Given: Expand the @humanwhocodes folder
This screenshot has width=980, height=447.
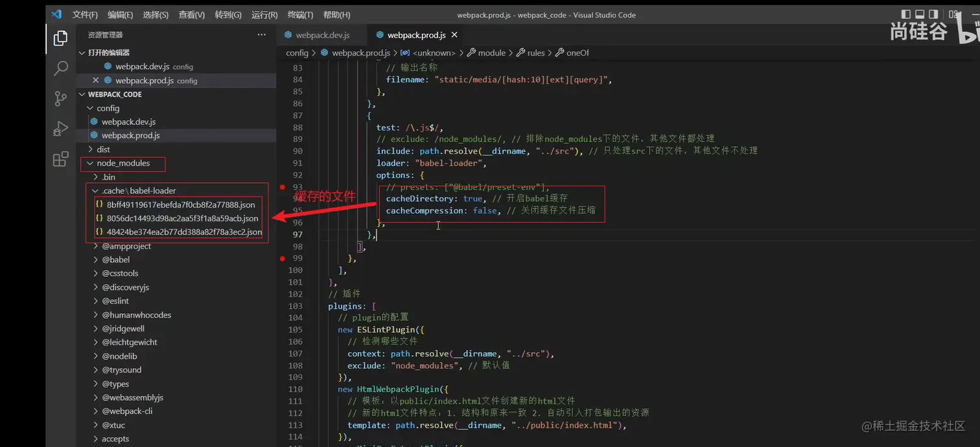Looking at the screenshot, I should (x=176, y=315).
